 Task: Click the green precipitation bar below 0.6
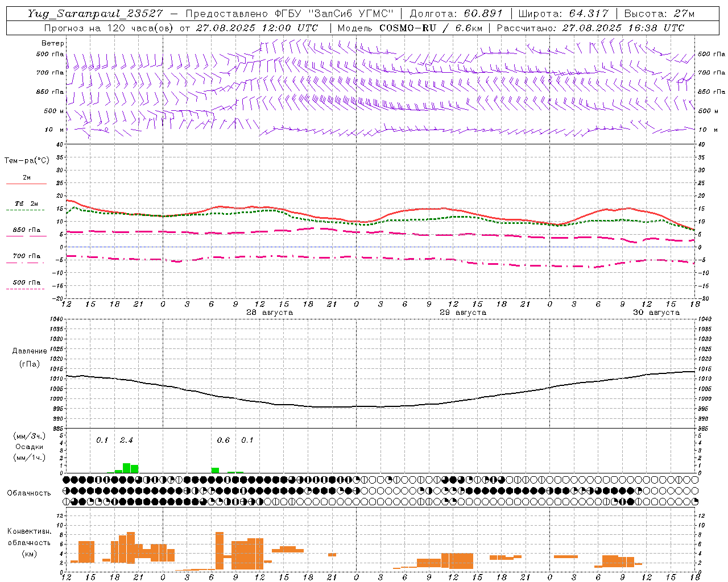click(216, 470)
